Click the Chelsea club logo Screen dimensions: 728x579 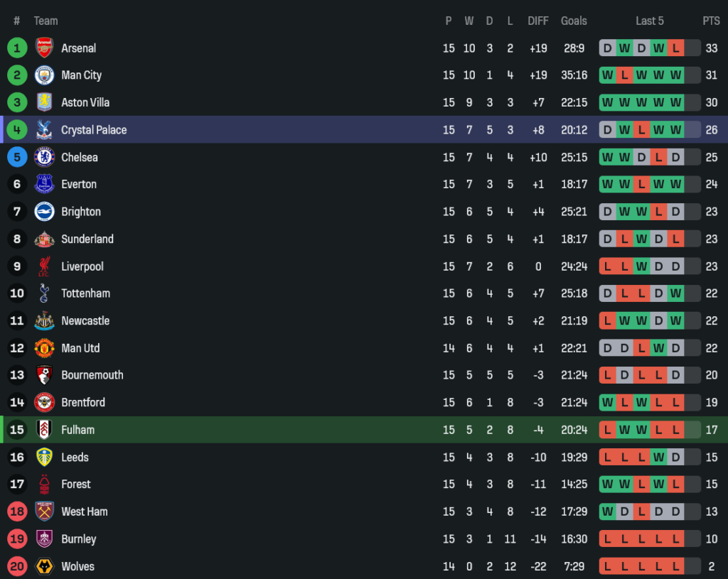click(x=44, y=157)
